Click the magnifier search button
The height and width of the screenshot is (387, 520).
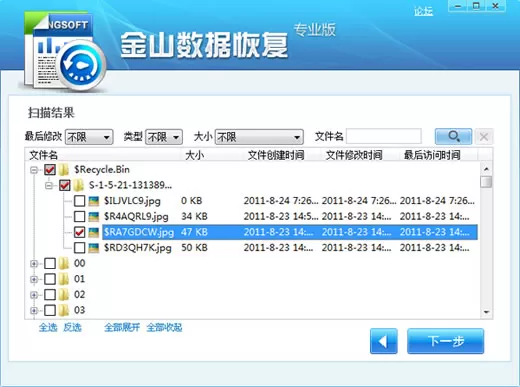tap(453, 137)
